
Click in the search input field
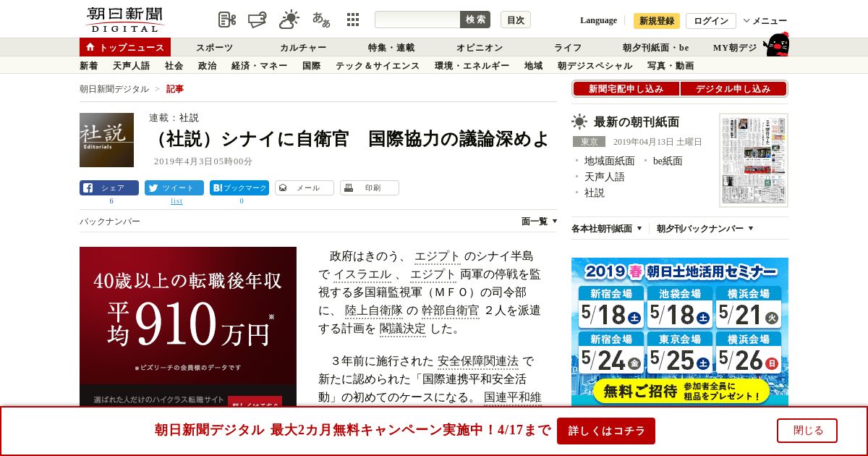(417, 20)
